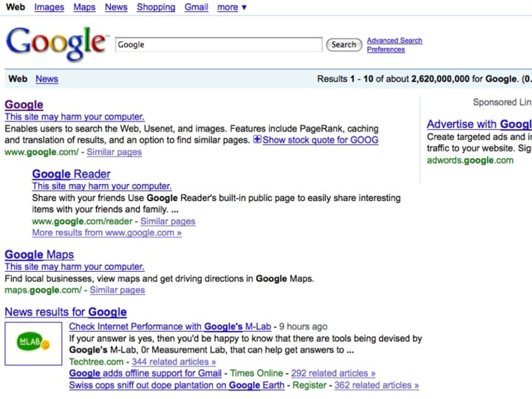Click the Web label in results bar
Image resolution: width=532 pixels, height=399 pixels.
pos(18,79)
